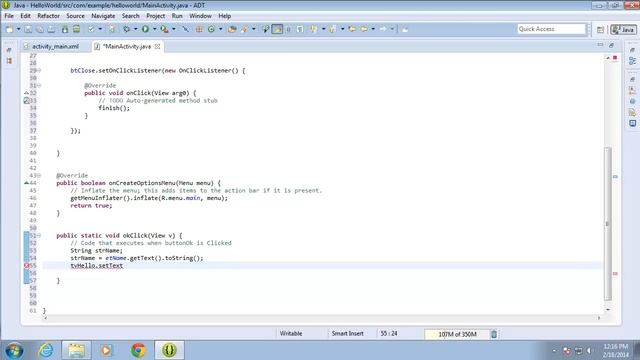Collapse the code fold at line 31
This screenshot has width=640, height=360.
pyautogui.click(x=39, y=86)
